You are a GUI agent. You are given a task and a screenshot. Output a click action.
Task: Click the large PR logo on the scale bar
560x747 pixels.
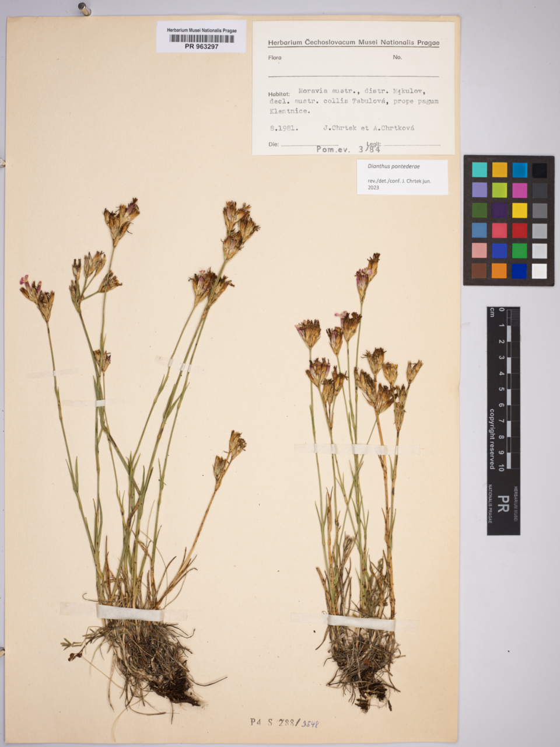pyautogui.click(x=503, y=504)
